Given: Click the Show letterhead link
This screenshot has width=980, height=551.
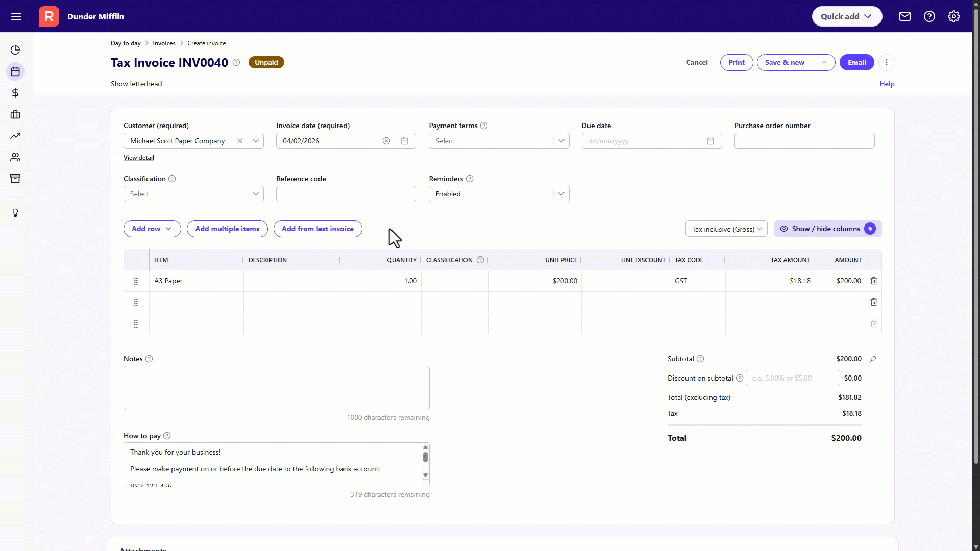Looking at the screenshot, I should coord(136,84).
